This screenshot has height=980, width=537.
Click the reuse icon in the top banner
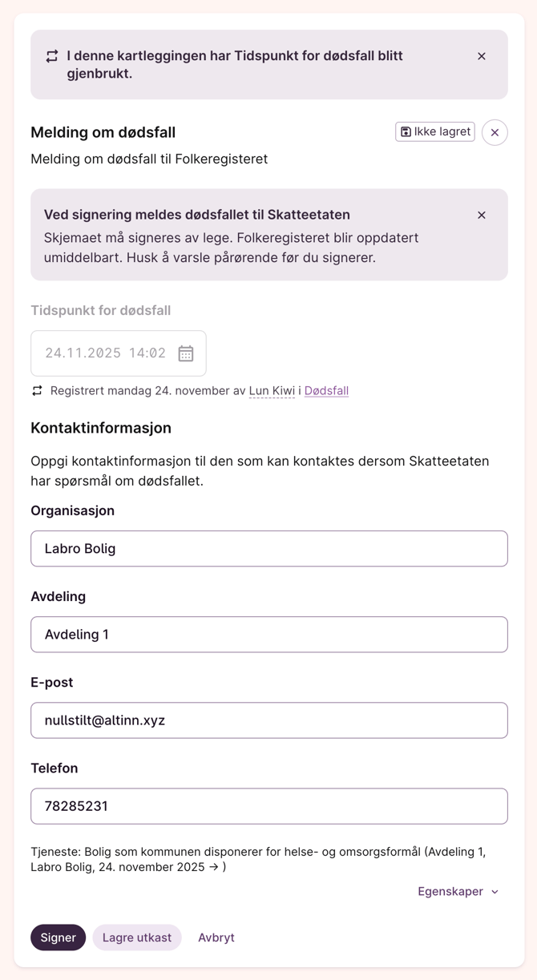click(x=52, y=56)
